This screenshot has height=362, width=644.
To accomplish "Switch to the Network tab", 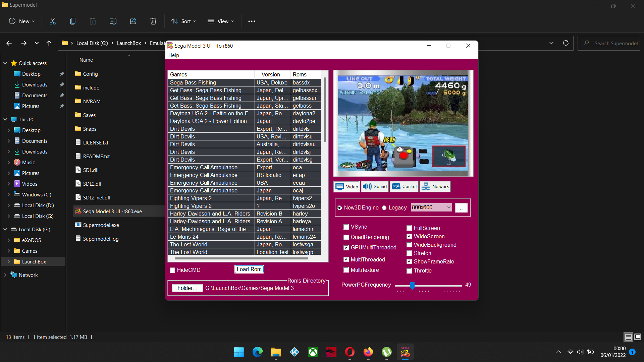I will (435, 187).
